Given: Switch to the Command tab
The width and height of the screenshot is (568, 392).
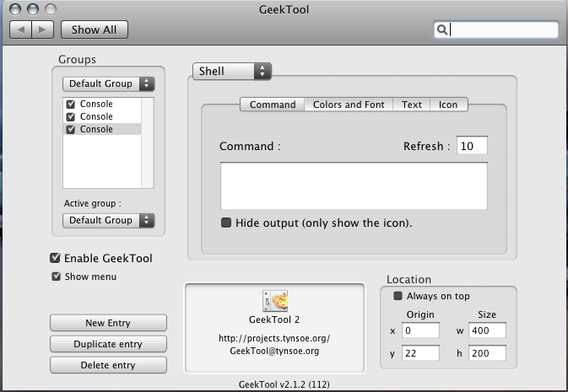Looking at the screenshot, I should tap(273, 105).
